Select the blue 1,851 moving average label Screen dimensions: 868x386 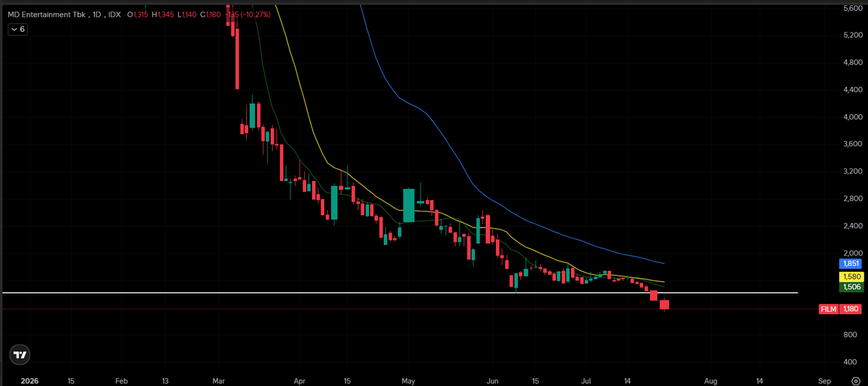[x=850, y=264]
